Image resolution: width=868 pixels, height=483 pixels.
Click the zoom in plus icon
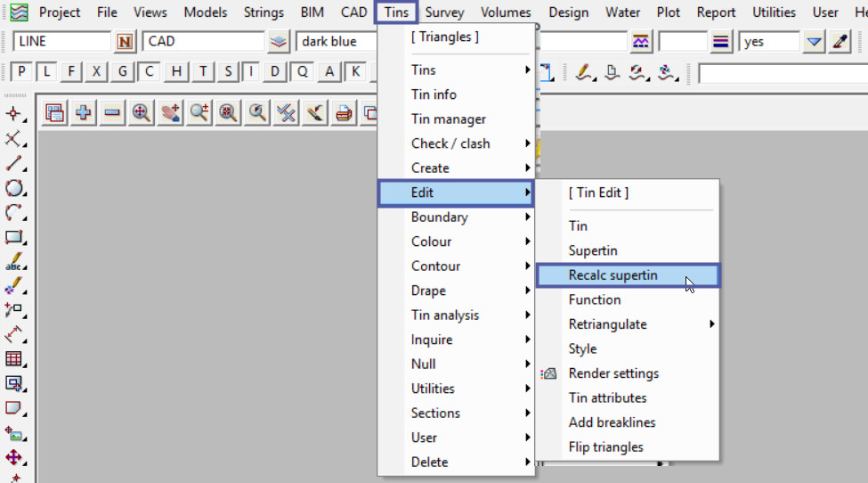tap(84, 112)
